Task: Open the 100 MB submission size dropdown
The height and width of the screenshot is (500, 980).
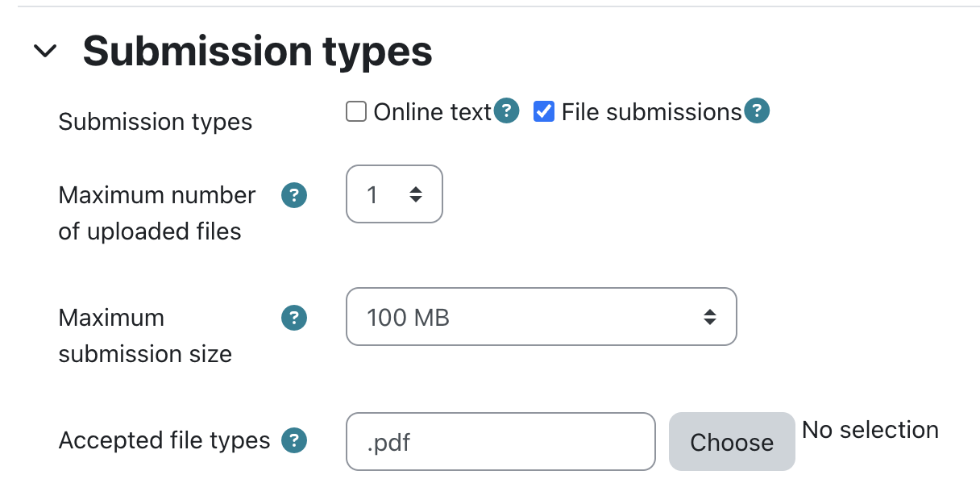Action: tap(541, 317)
